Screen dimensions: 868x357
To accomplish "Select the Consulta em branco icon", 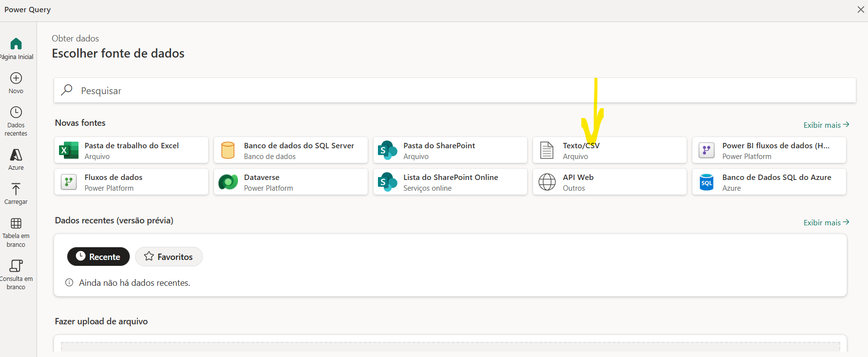I will pos(16,266).
